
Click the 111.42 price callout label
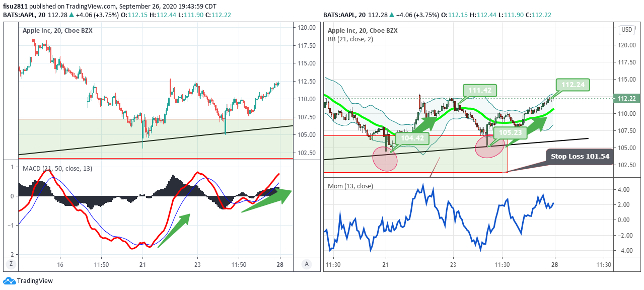(x=480, y=91)
